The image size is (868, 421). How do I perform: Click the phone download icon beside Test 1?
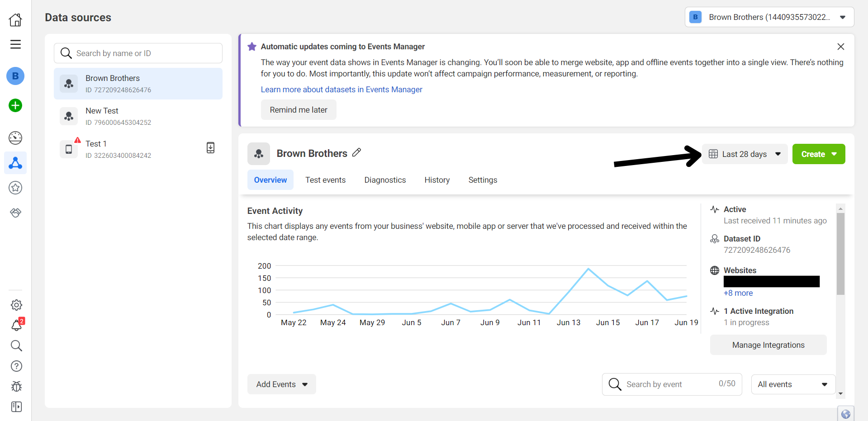(x=210, y=148)
